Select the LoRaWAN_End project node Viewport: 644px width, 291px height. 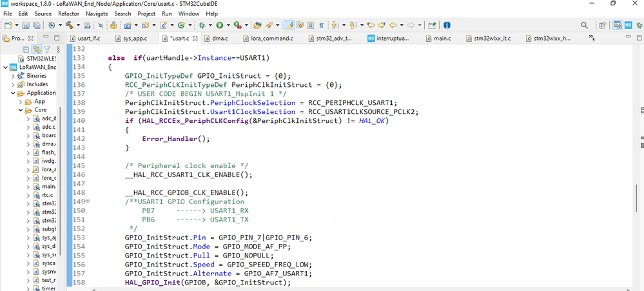click(37, 68)
